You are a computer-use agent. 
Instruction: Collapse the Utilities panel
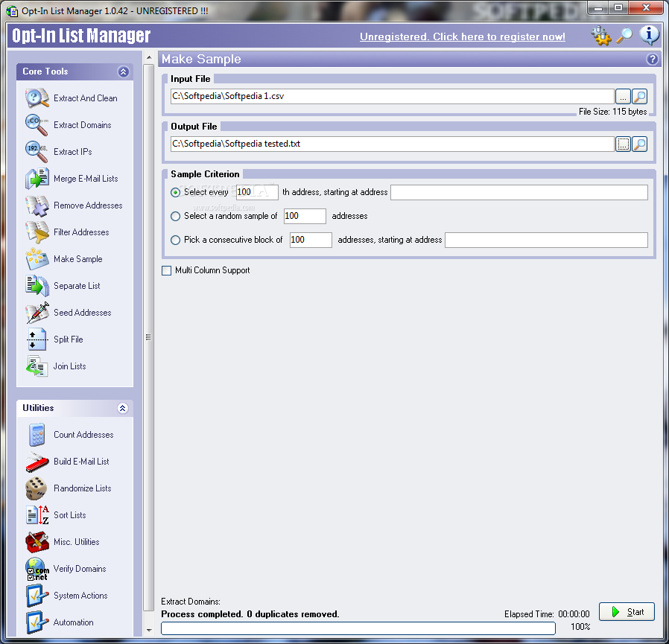tap(122, 408)
